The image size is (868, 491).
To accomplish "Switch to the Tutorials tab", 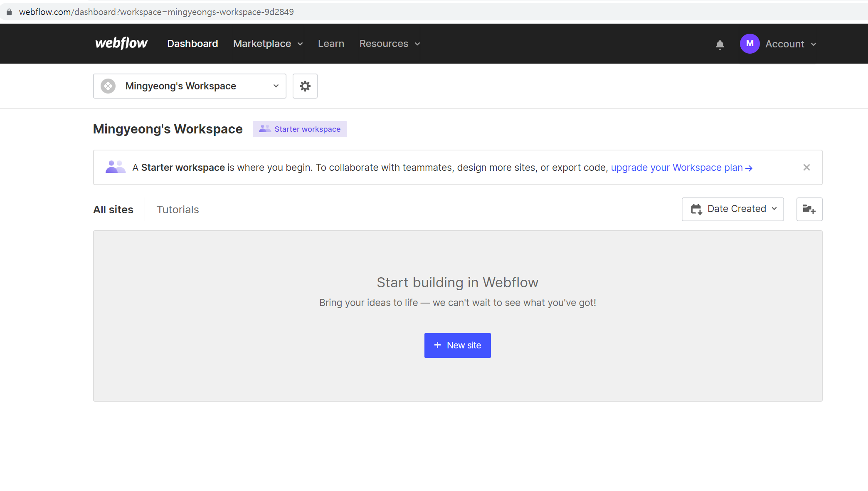I will 178,210.
